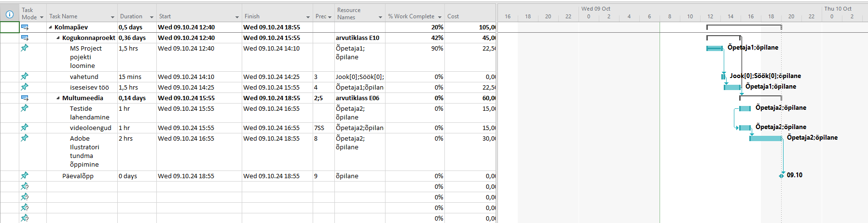Open Resource Names column filter dropdown
Screen dimensions: 868x223
click(x=380, y=17)
